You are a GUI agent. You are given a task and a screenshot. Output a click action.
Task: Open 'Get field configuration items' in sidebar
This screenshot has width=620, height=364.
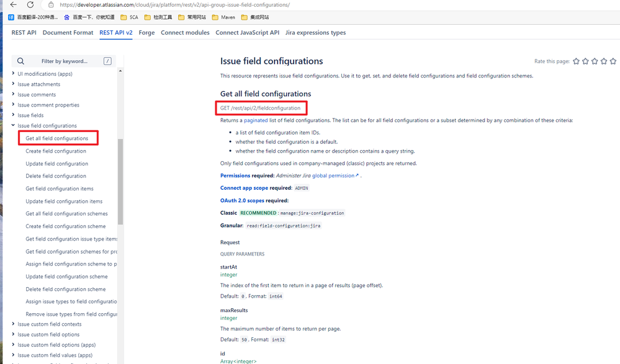coord(60,189)
